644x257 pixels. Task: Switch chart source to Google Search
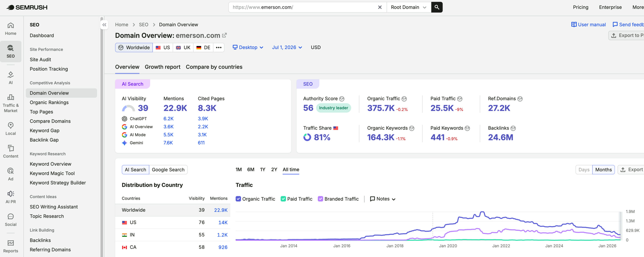(168, 170)
